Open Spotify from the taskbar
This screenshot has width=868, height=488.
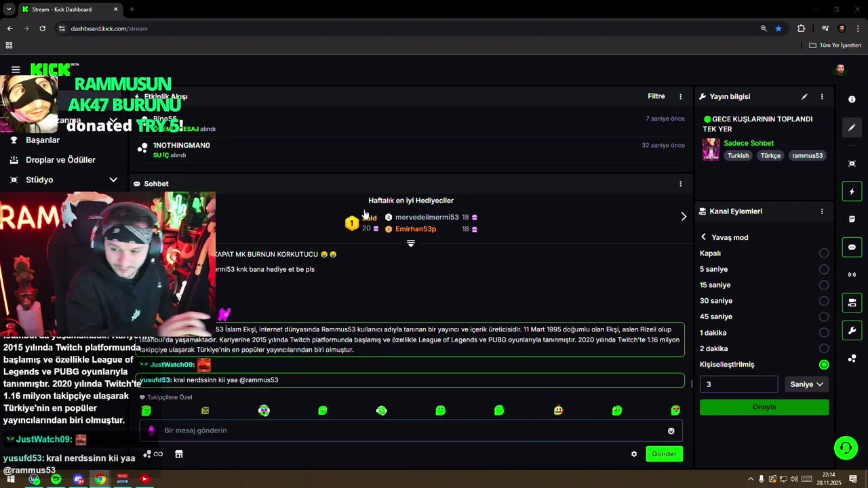point(56,479)
